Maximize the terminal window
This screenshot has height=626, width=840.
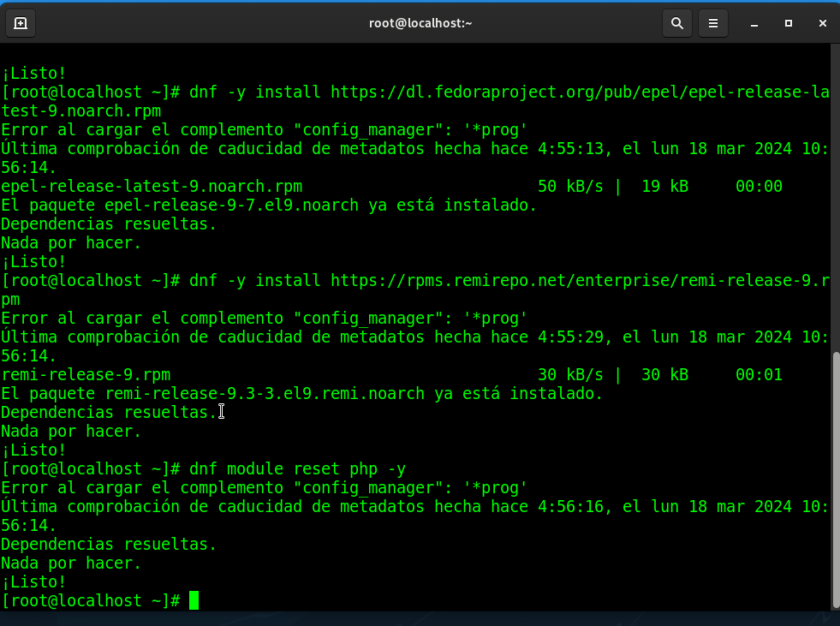tap(789, 23)
